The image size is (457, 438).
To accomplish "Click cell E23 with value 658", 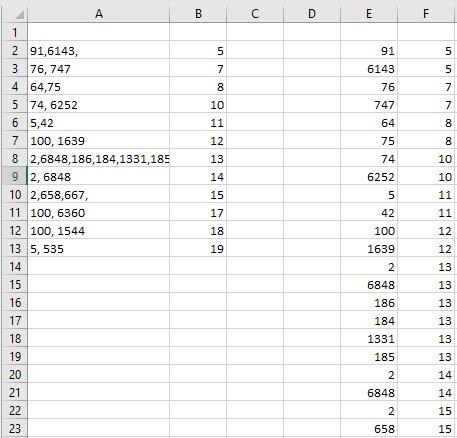I will (x=369, y=429).
